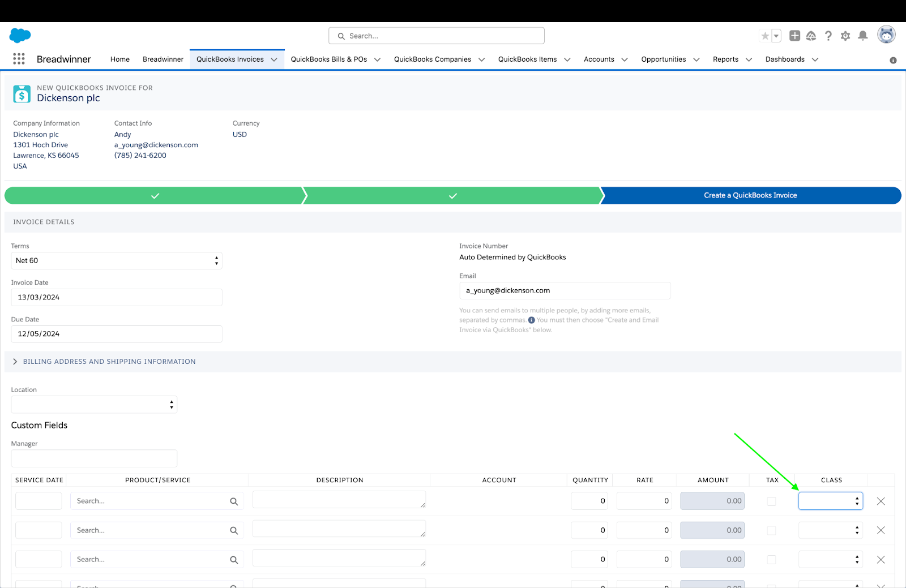Viewport: 906px width, 588px height.
Task: Click the Help question mark icon
Action: click(x=828, y=36)
